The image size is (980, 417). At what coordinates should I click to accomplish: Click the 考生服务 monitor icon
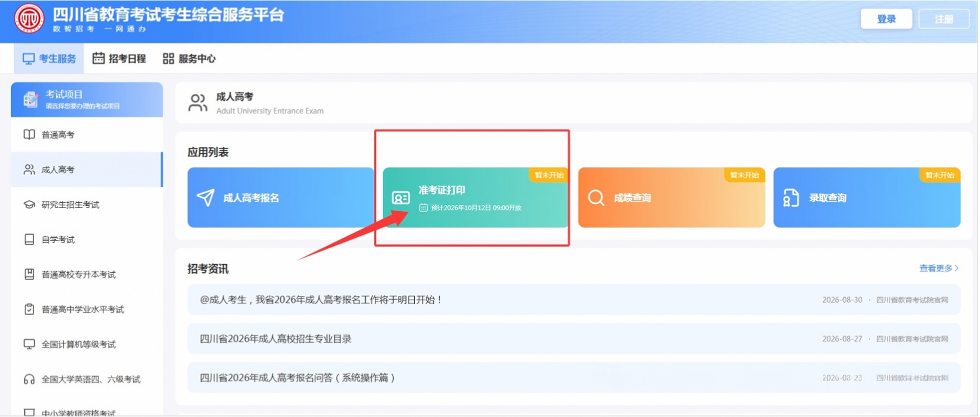(x=29, y=59)
